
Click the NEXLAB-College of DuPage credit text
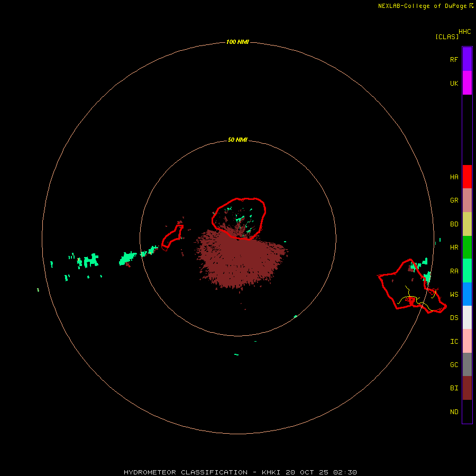tap(422, 6)
